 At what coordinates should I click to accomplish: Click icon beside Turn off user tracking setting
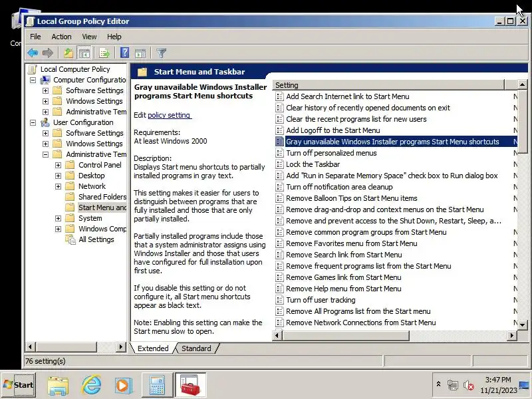(279, 300)
